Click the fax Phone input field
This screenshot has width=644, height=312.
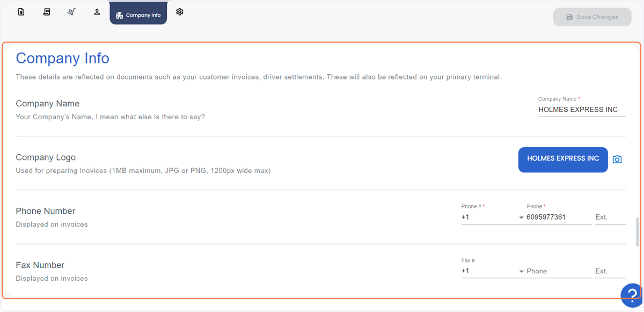(x=559, y=271)
